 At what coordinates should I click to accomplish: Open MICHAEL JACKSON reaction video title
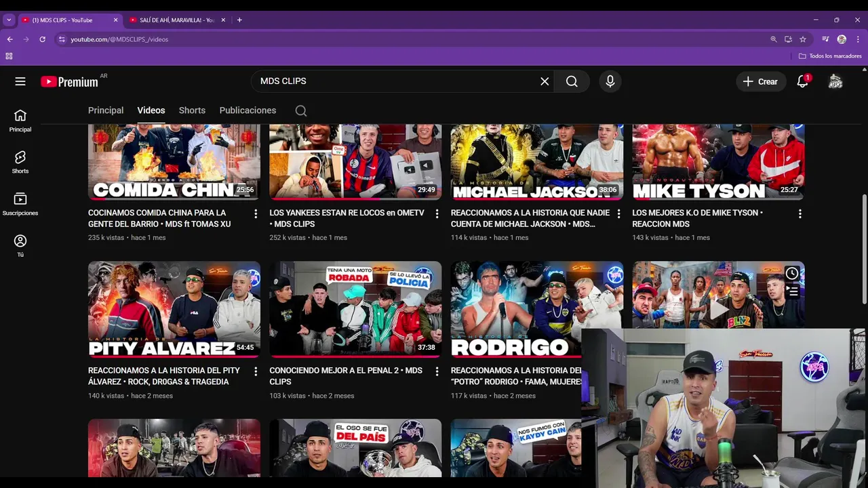pyautogui.click(x=530, y=218)
